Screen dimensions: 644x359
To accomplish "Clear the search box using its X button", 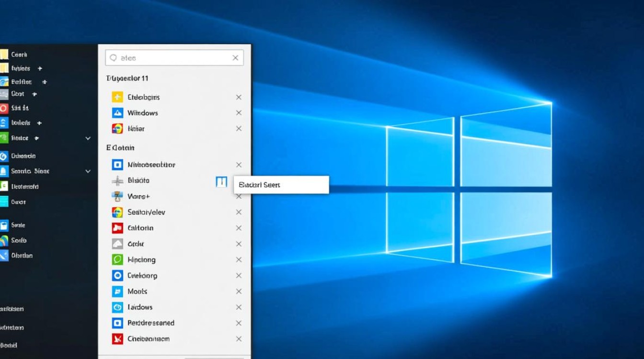I will point(235,57).
